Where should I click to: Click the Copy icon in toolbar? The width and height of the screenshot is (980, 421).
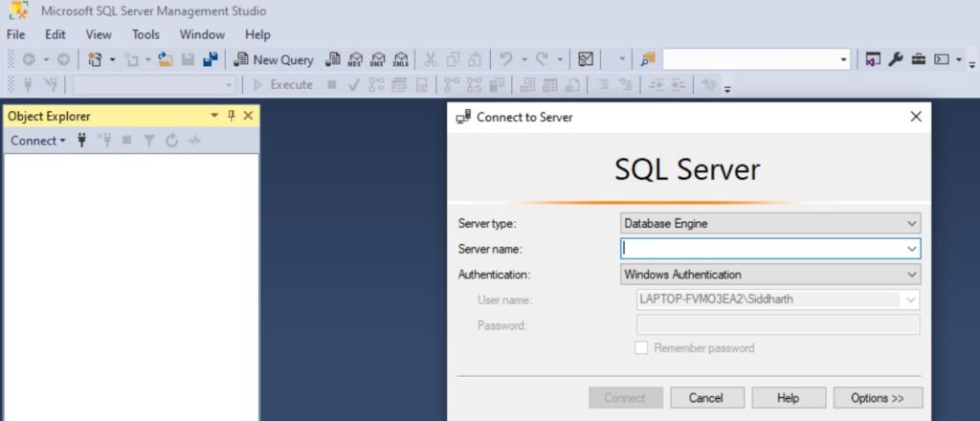click(x=453, y=59)
